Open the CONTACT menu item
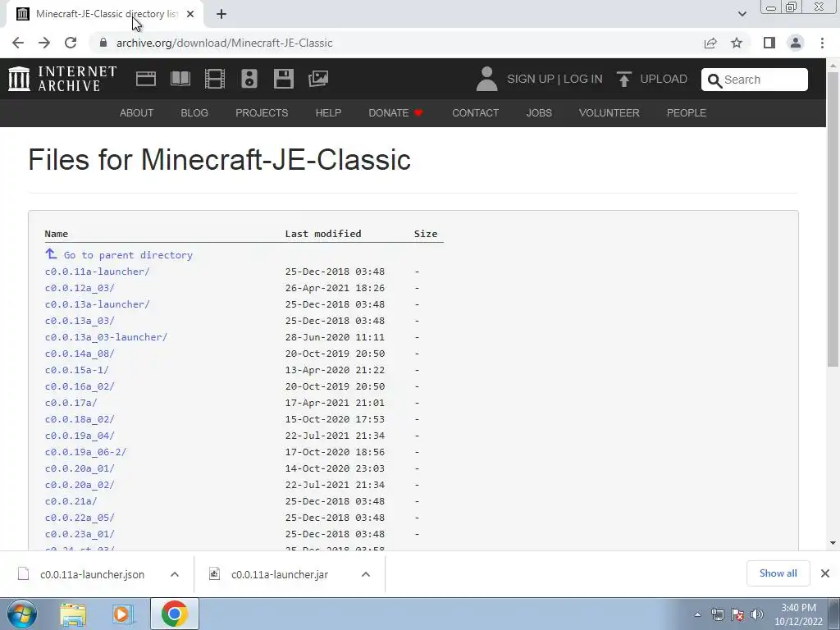 click(x=475, y=113)
